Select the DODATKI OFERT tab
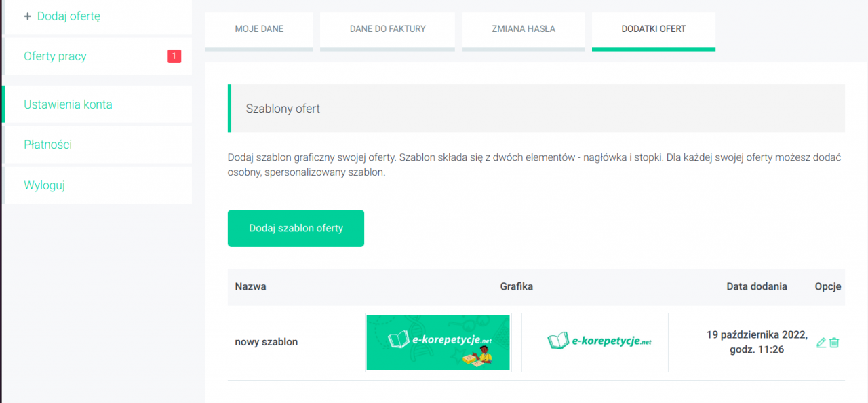This screenshot has width=868, height=403. (653, 29)
